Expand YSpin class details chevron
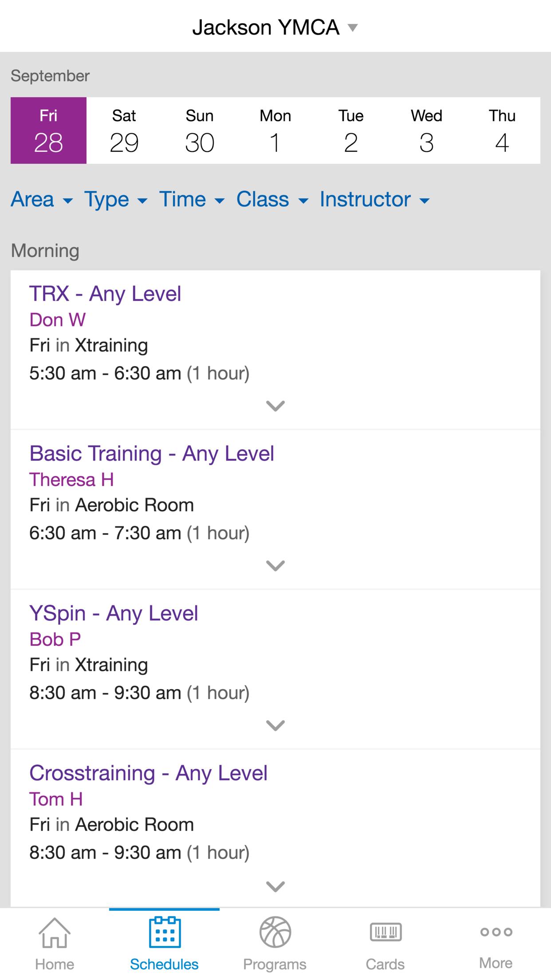 click(275, 725)
